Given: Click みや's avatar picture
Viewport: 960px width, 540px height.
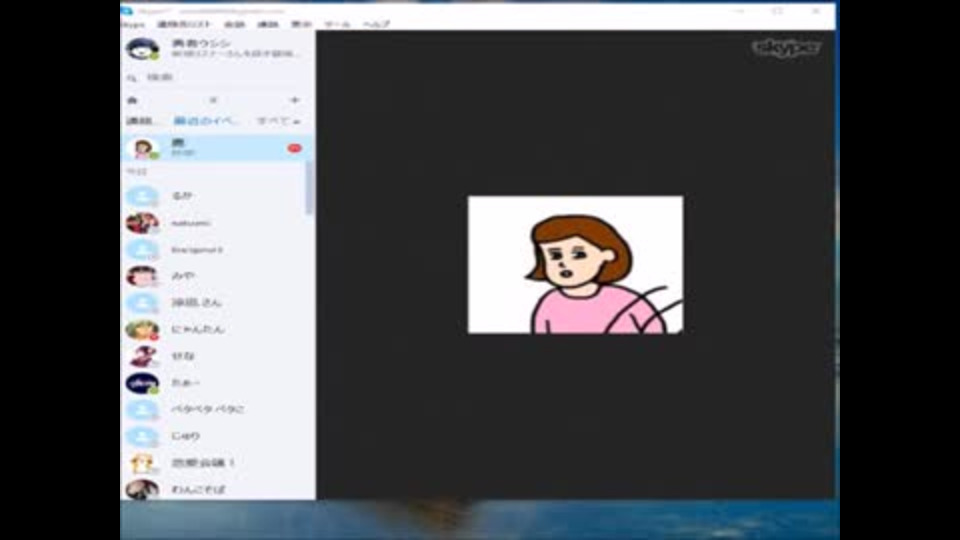Looking at the screenshot, I should click(x=143, y=276).
